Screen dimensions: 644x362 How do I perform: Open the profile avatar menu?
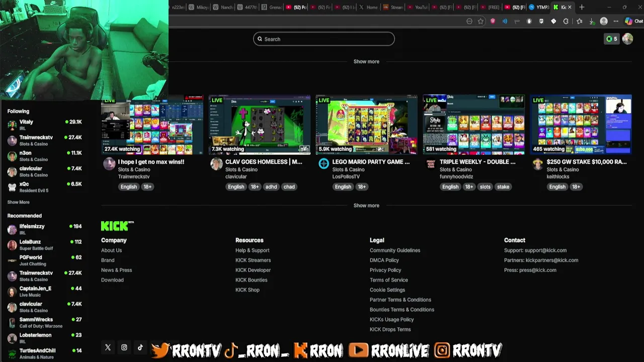(627, 39)
